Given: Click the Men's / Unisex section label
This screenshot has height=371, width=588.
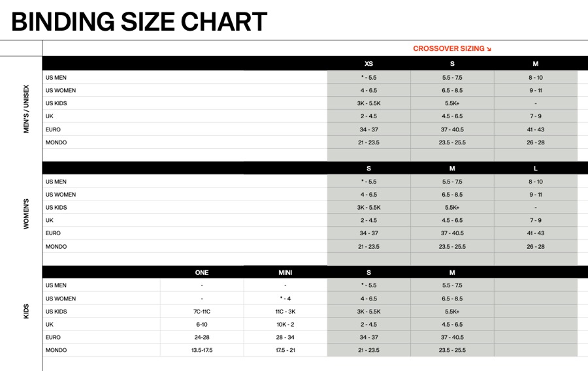Looking at the screenshot, I should click(x=27, y=109).
